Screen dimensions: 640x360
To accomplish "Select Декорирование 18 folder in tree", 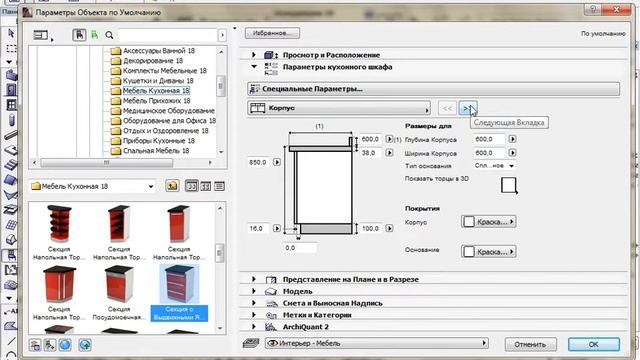I will coord(153,61).
